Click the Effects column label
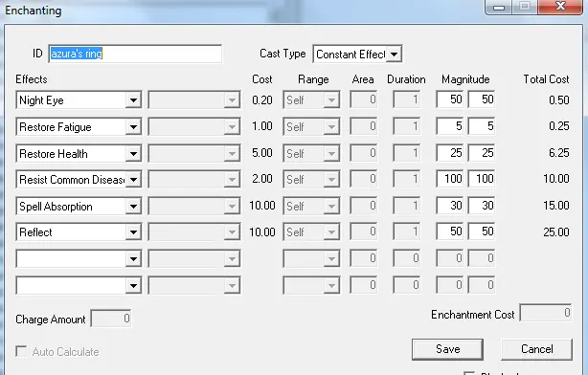Viewport: 588px width, 375px height. 32,79
